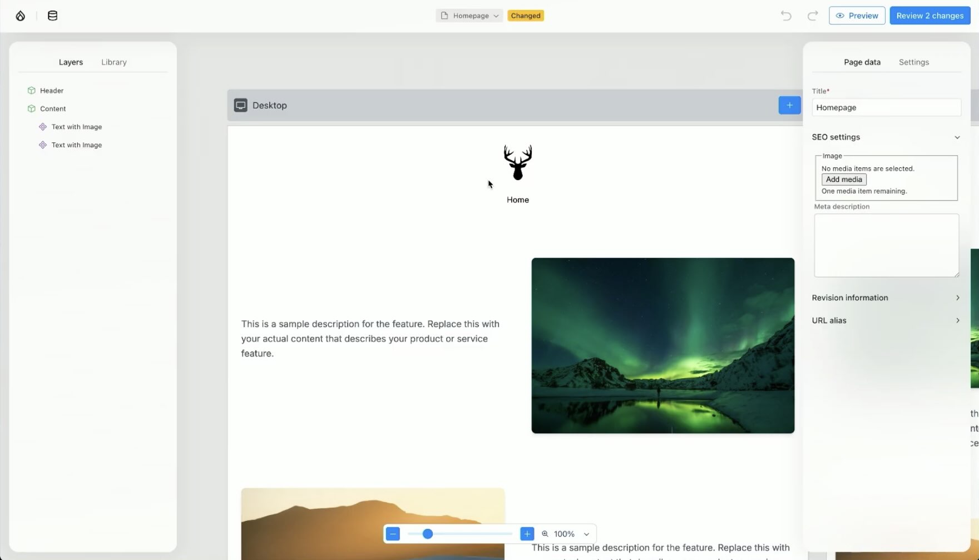
Task: Select the Header layer
Action: pos(52,90)
